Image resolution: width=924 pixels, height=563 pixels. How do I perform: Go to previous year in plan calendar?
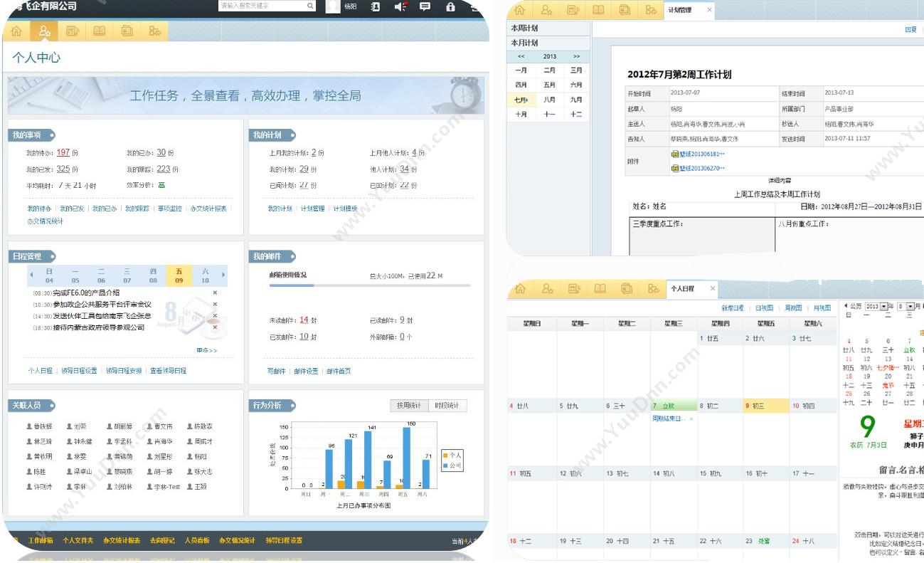[x=521, y=56]
